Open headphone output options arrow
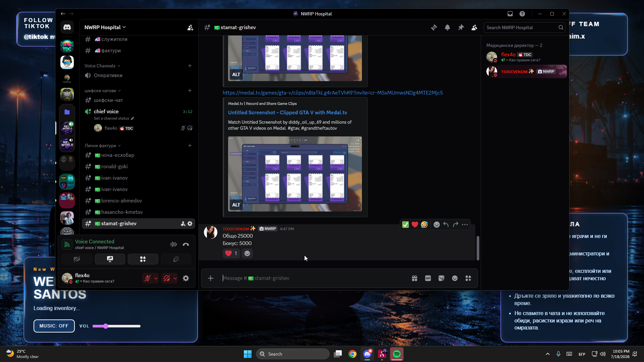This screenshot has height=362, width=644. tap(175, 278)
